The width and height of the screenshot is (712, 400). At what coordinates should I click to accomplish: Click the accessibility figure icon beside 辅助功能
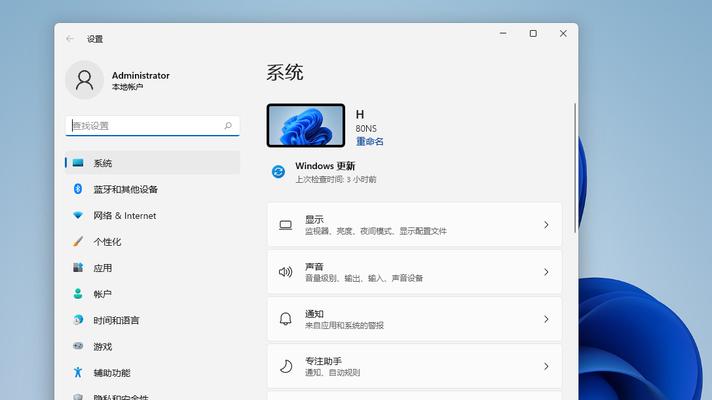pos(78,372)
